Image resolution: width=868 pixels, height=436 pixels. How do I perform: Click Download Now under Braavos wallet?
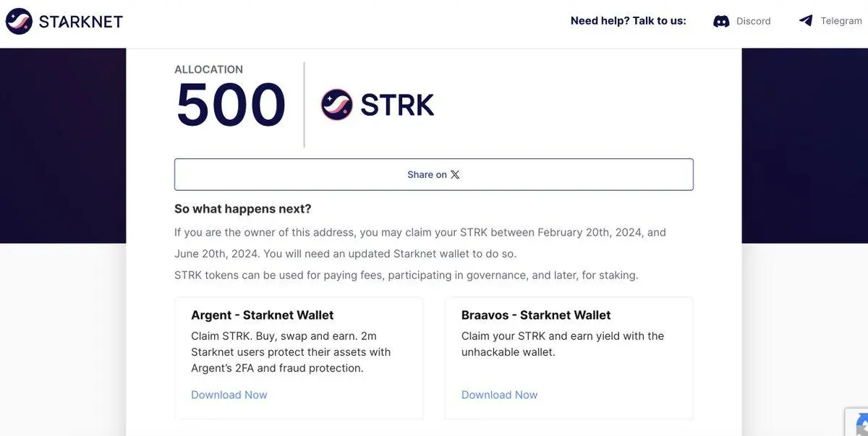point(500,395)
